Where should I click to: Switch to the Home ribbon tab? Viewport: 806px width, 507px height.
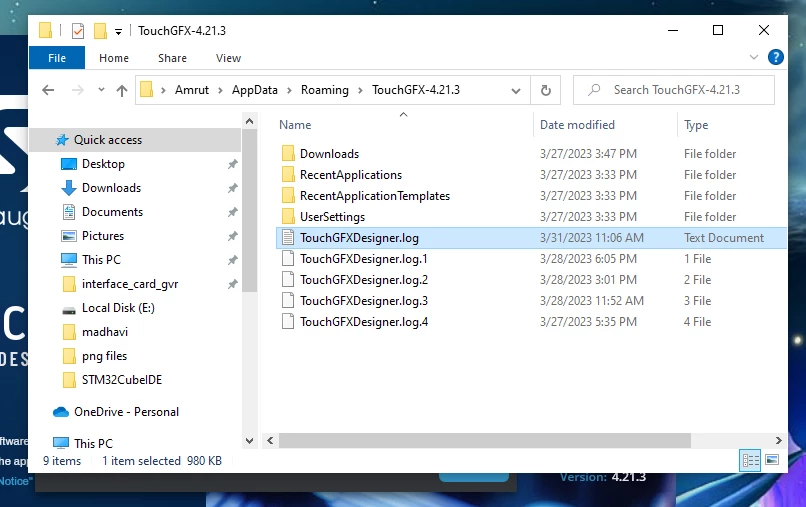tap(114, 58)
